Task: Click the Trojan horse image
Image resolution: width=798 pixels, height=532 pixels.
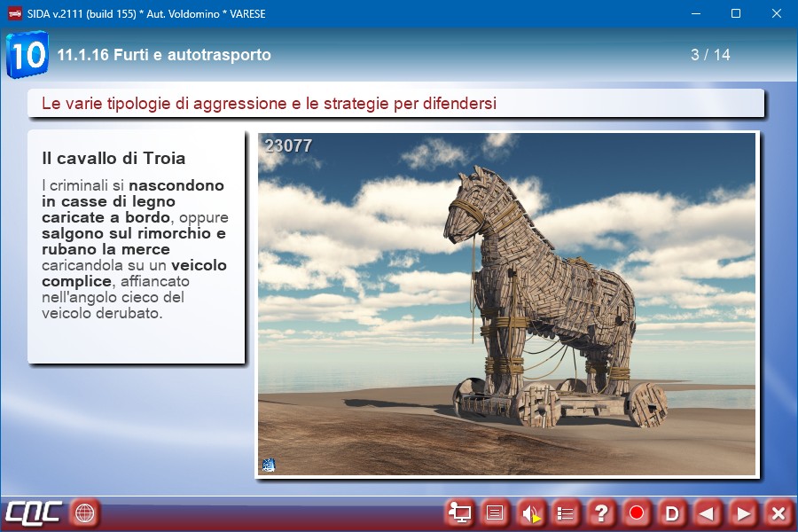Action: click(x=507, y=305)
